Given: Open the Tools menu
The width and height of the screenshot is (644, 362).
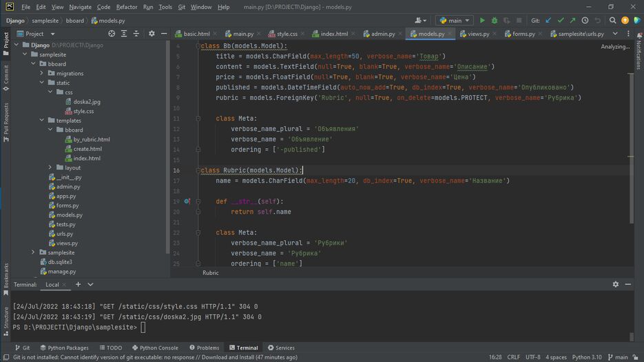Looking at the screenshot, I should [x=165, y=7].
